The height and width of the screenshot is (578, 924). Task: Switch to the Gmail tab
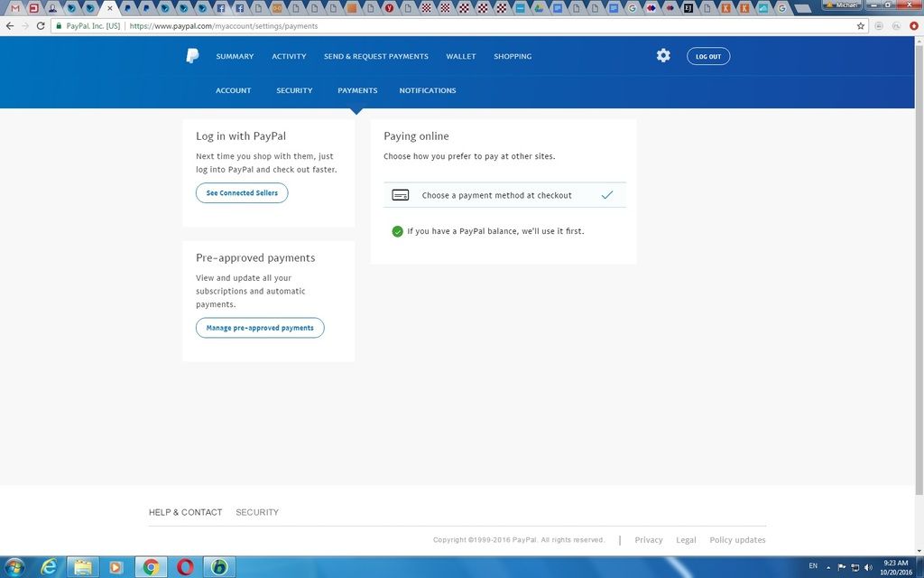coord(15,8)
